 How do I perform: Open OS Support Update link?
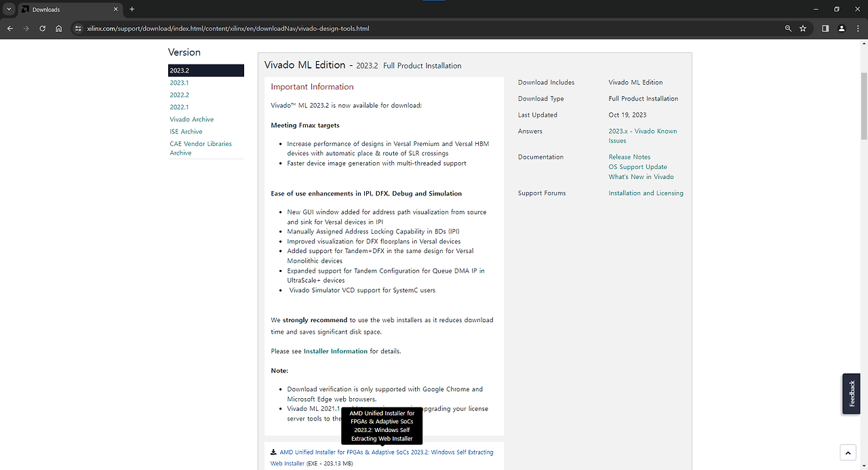[x=637, y=167]
